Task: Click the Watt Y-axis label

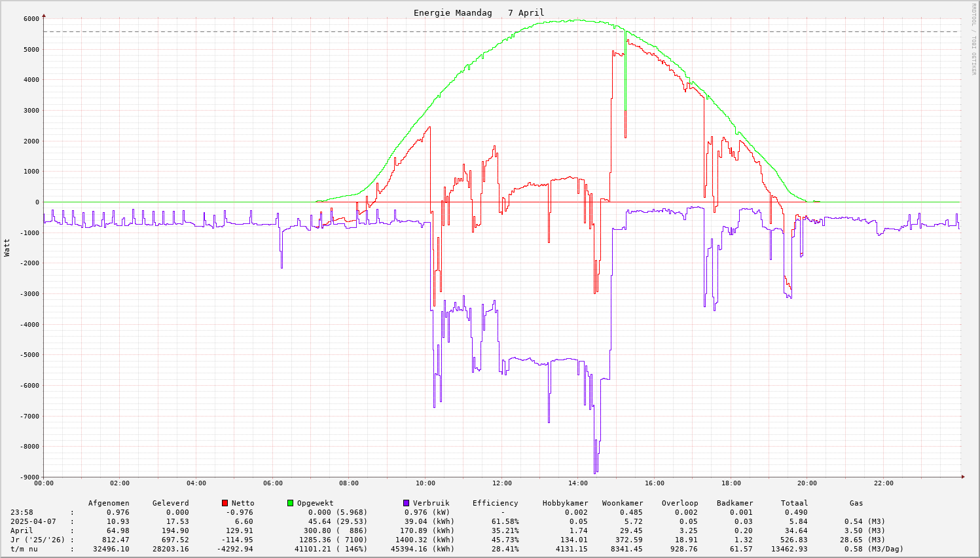Action: 7,248
